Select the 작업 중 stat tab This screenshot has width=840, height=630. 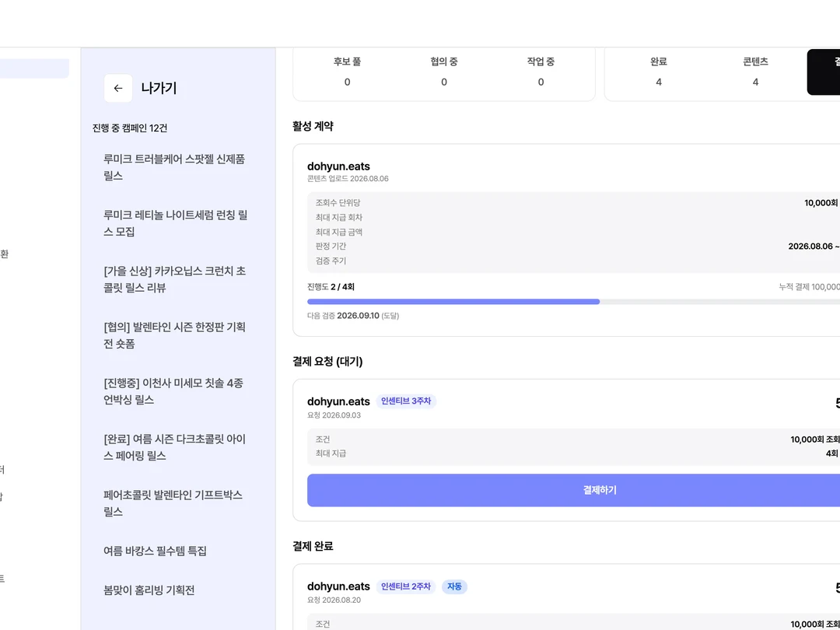[541, 72]
